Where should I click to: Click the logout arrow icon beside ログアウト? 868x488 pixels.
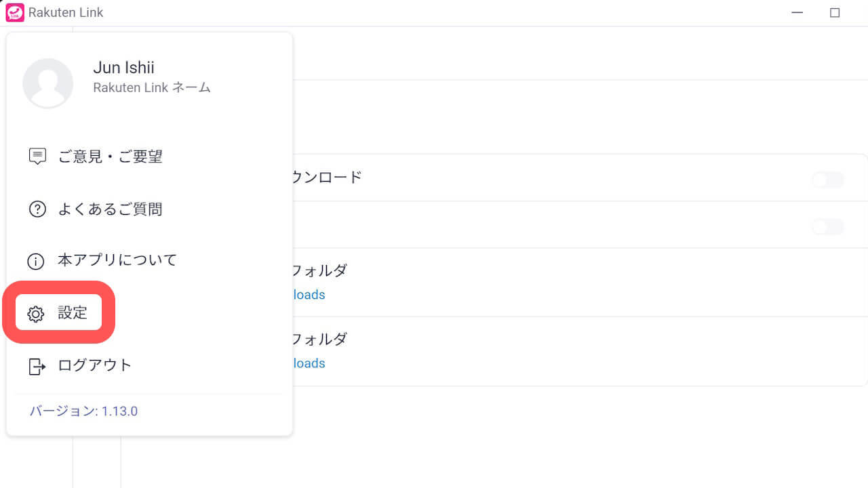click(37, 365)
